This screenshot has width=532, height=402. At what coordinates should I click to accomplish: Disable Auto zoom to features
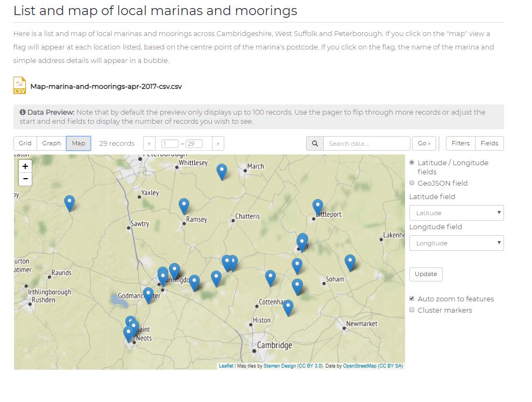(x=412, y=299)
